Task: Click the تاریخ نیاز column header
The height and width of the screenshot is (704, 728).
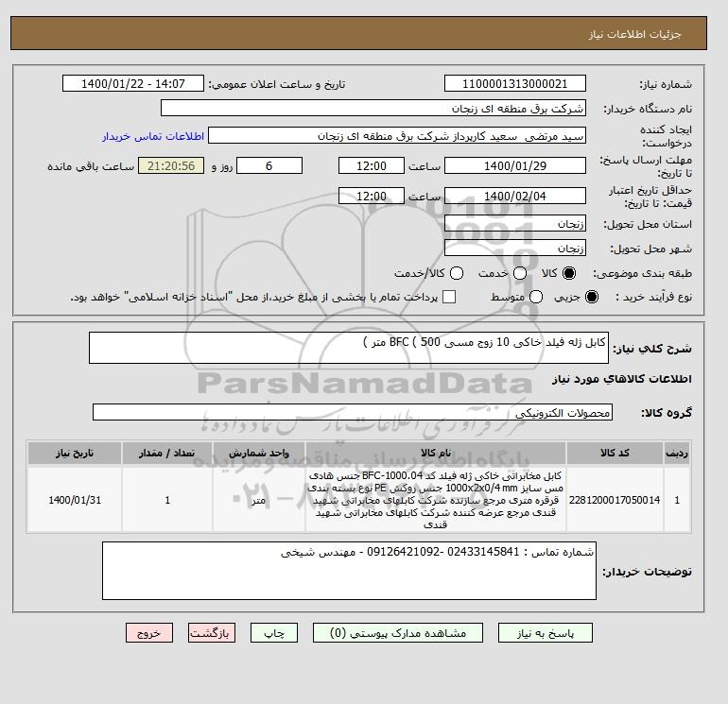Action: tap(75, 453)
